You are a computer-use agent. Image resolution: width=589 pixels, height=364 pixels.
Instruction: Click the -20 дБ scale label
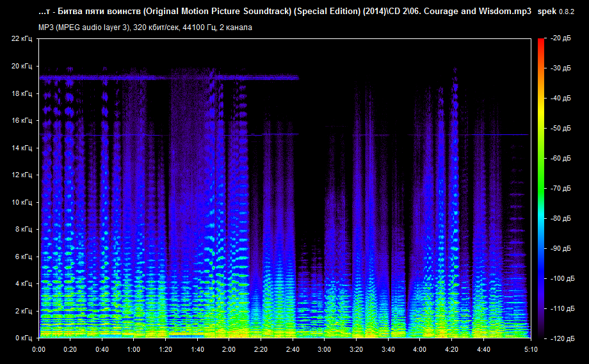click(561, 38)
